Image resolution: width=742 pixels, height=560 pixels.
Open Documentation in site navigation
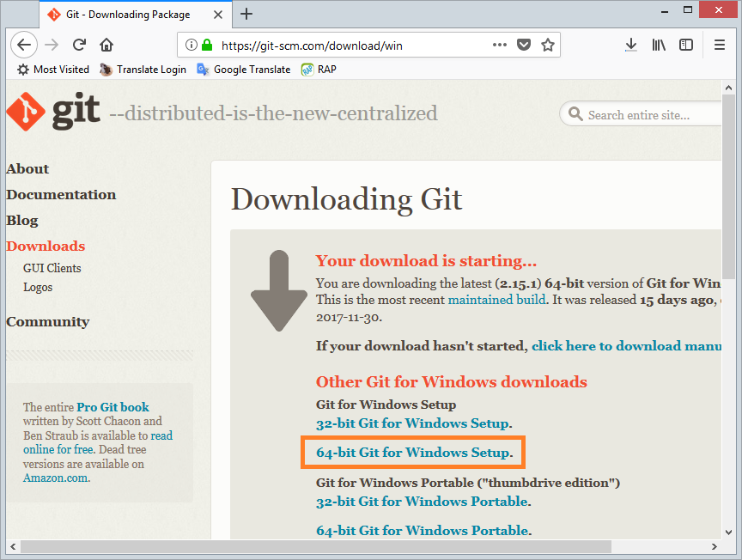click(x=61, y=195)
